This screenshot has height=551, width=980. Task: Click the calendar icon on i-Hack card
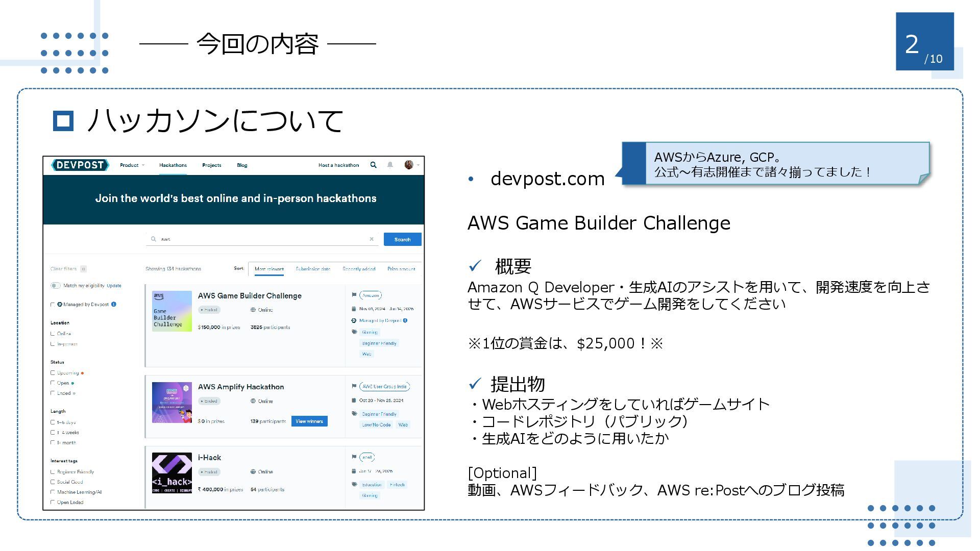(x=354, y=471)
